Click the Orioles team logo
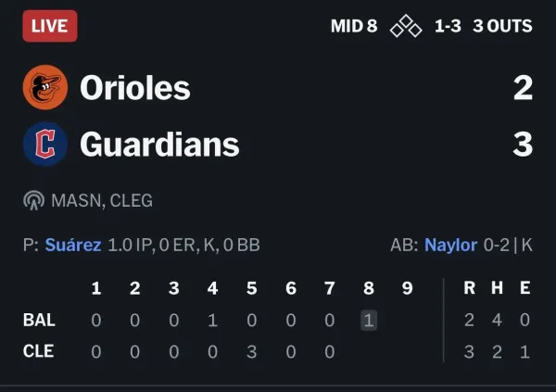The height and width of the screenshot is (392, 556). (x=45, y=87)
